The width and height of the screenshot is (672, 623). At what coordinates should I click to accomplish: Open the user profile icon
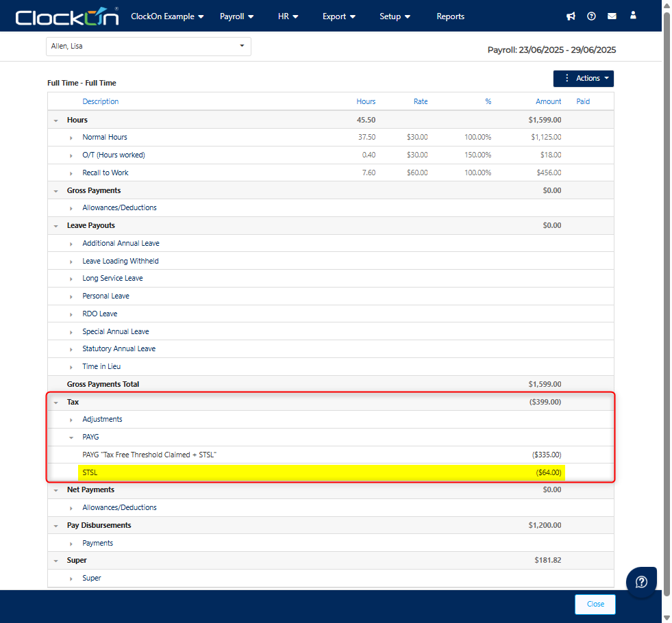coord(633,16)
